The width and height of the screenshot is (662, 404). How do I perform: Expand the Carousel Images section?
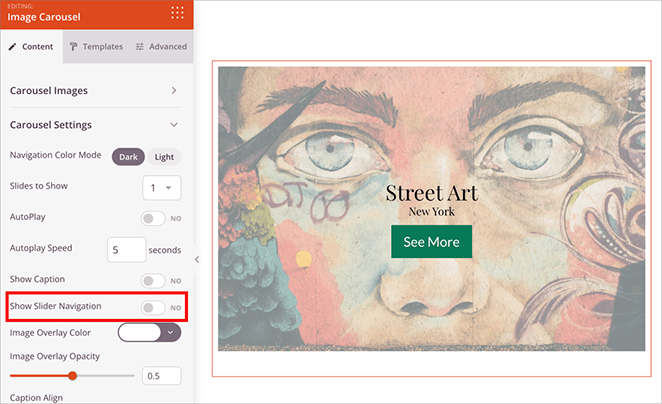pyautogui.click(x=174, y=91)
